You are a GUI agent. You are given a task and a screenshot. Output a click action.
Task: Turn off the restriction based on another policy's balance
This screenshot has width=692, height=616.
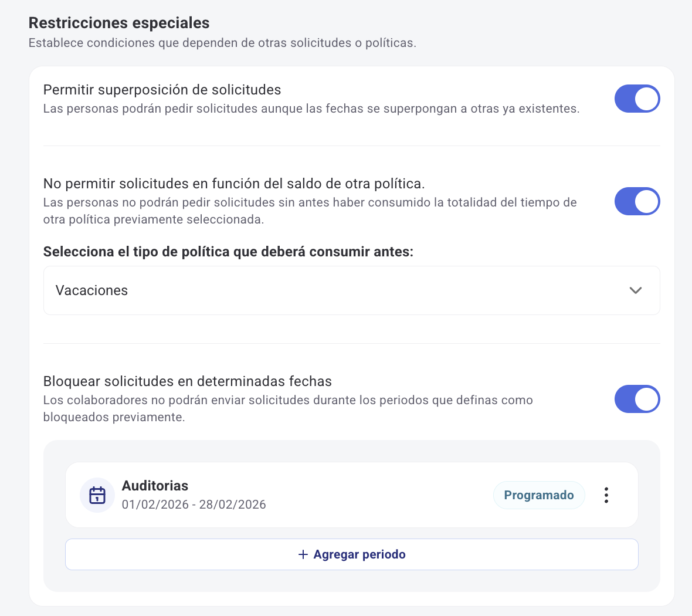pyautogui.click(x=637, y=201)
